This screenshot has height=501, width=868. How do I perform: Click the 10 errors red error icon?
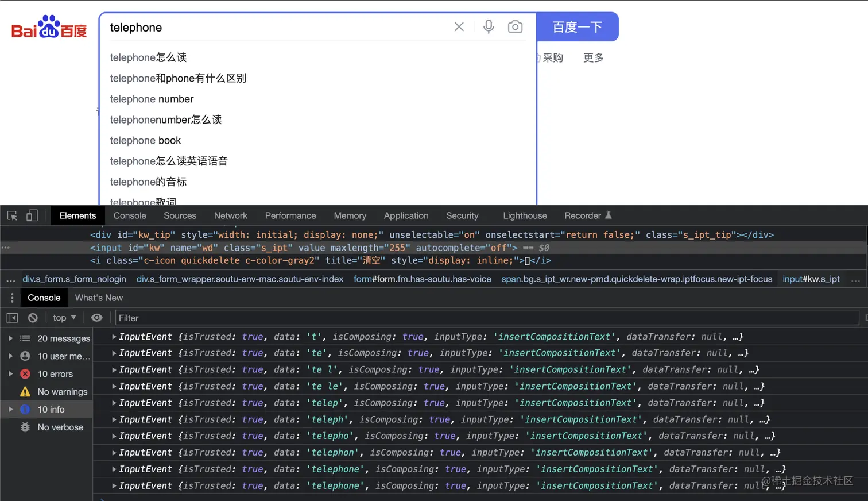pos(25,374)
